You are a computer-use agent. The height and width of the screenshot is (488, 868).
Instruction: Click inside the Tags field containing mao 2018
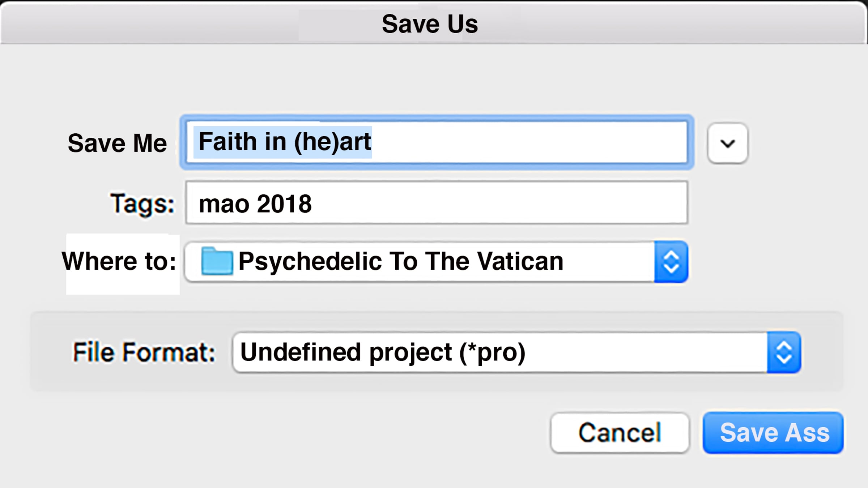(437, 203)
